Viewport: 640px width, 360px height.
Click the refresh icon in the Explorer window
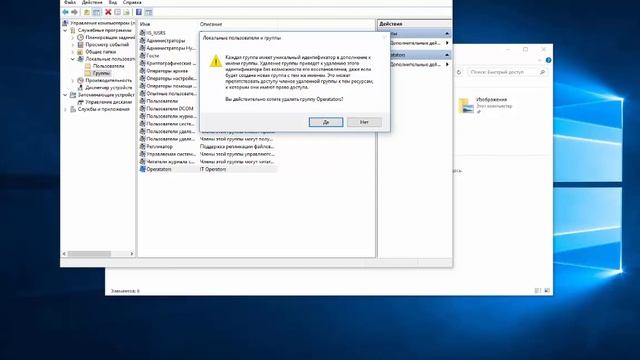click(x=459, y=72)
